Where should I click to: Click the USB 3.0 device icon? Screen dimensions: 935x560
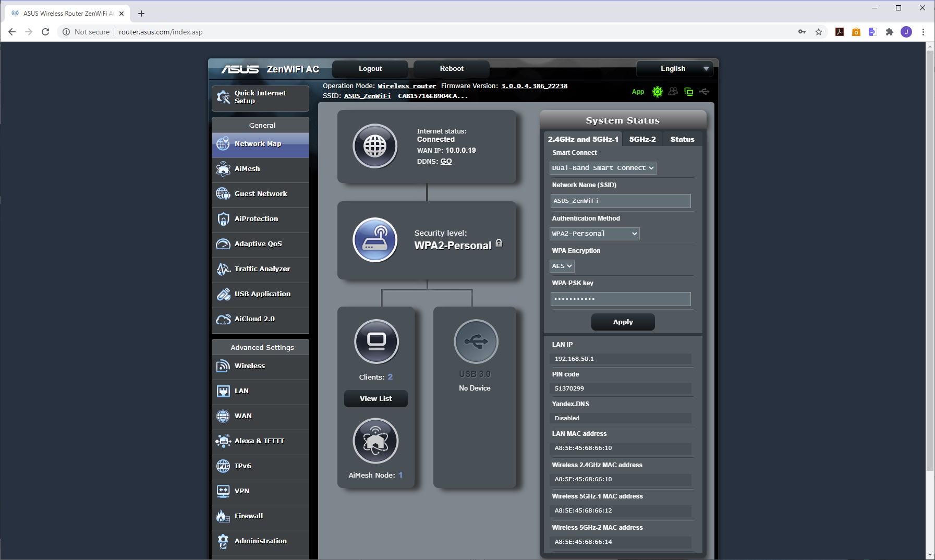(476, 342)
